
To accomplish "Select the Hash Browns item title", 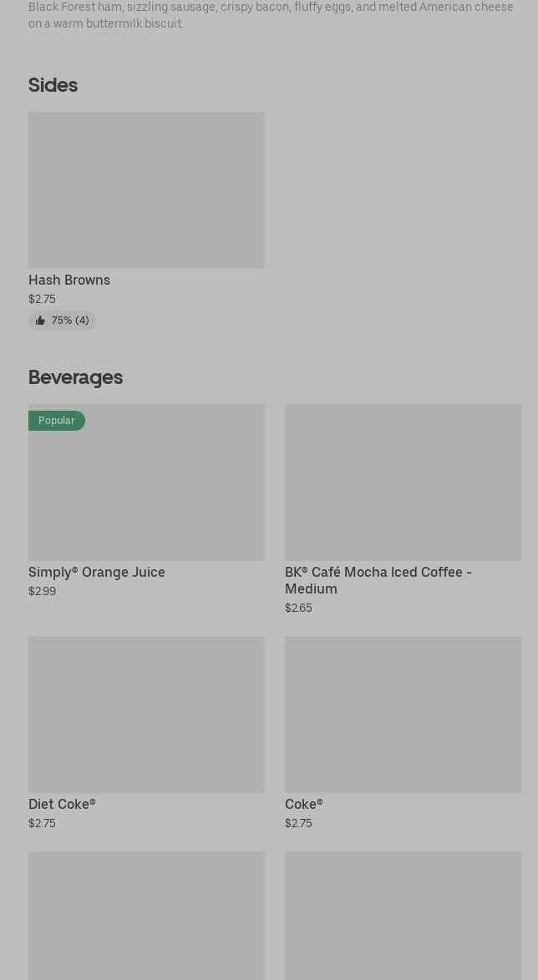I will tap(69, 280).
